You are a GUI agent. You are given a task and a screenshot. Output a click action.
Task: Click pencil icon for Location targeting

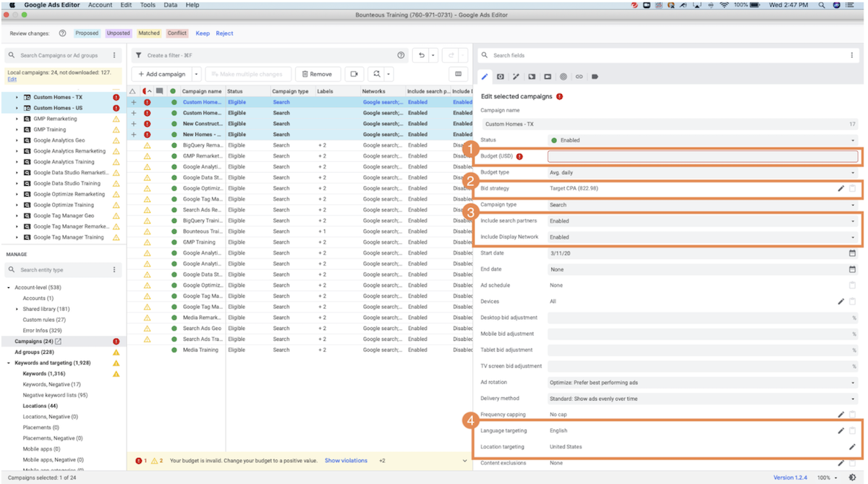(852, 446)
